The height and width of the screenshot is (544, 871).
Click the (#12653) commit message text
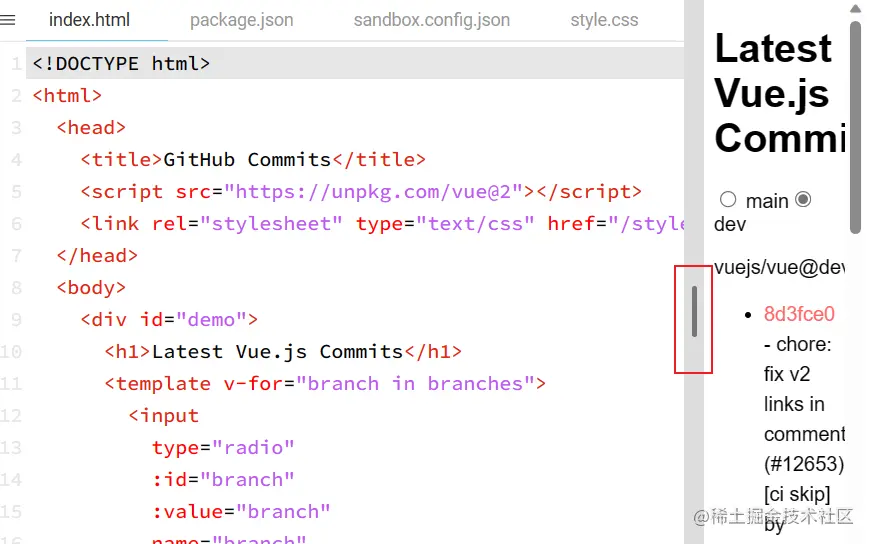[804, 464]
